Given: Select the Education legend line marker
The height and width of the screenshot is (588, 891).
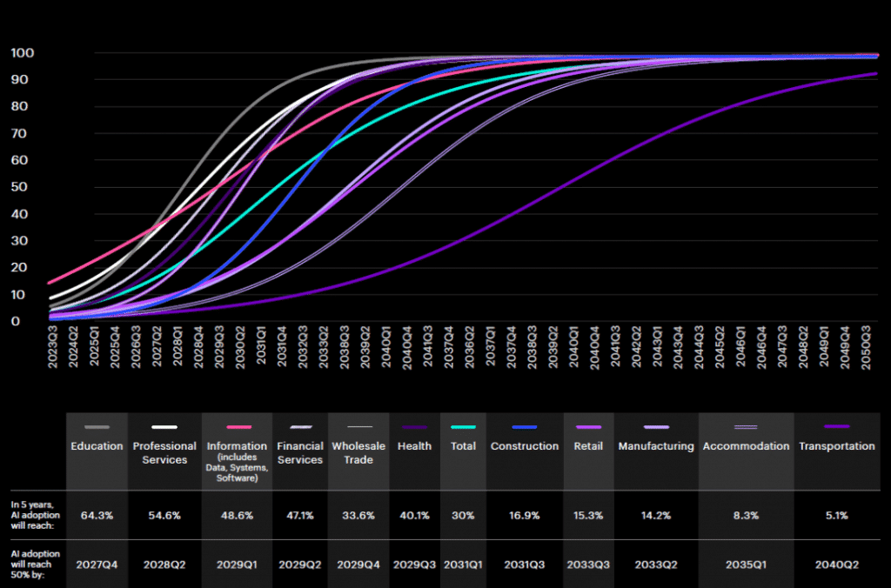Looking at the screenshot, I should tap(96, 426).
